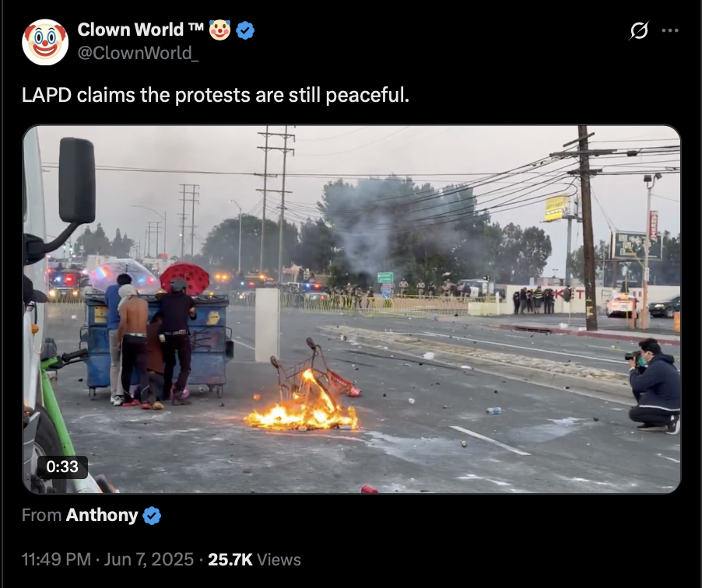
Task: Open the 25.7K view count
Action: point(230,559)
